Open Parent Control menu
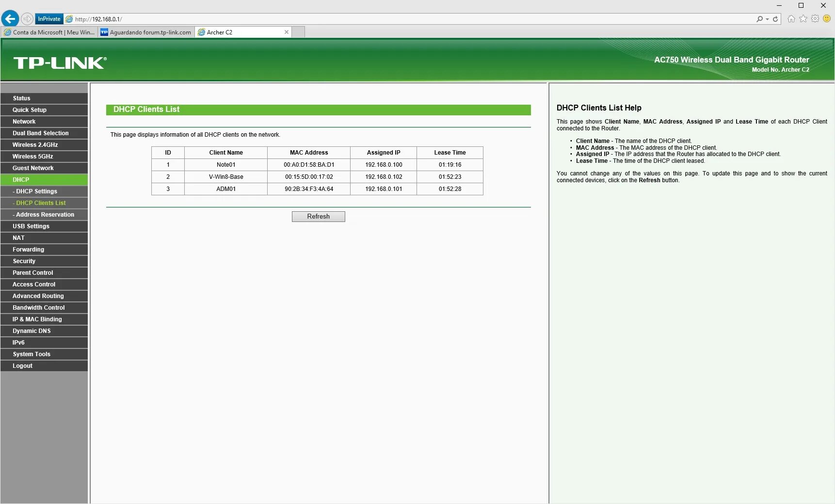The width and height of the screenshot is (835, 504). click(x=44, y=273)
